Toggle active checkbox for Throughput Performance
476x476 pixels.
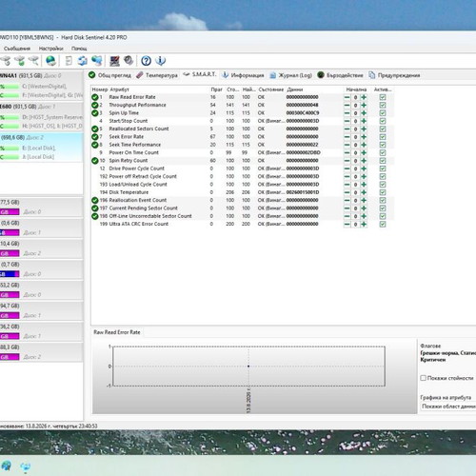pos(383,105)
